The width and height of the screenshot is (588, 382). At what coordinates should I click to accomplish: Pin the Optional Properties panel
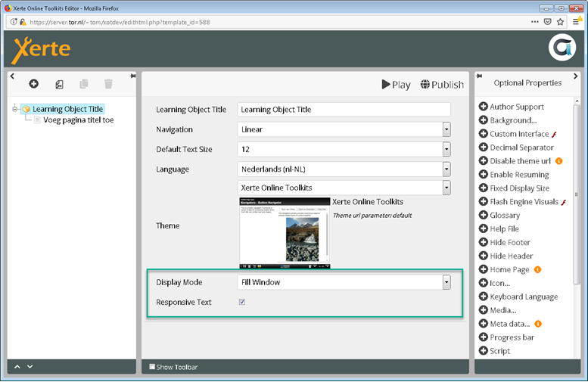pyautogui.click(x=479, y=76)
